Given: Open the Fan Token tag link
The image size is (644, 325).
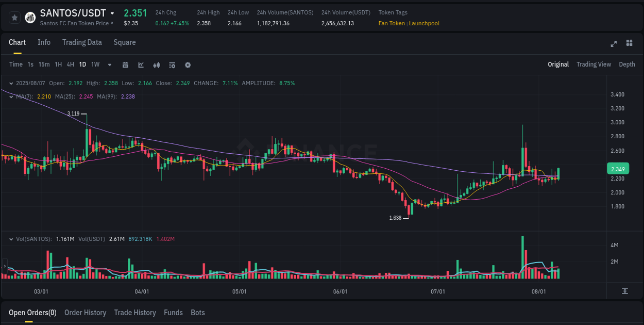Looking at the screenshot, I should pos(392,23).
